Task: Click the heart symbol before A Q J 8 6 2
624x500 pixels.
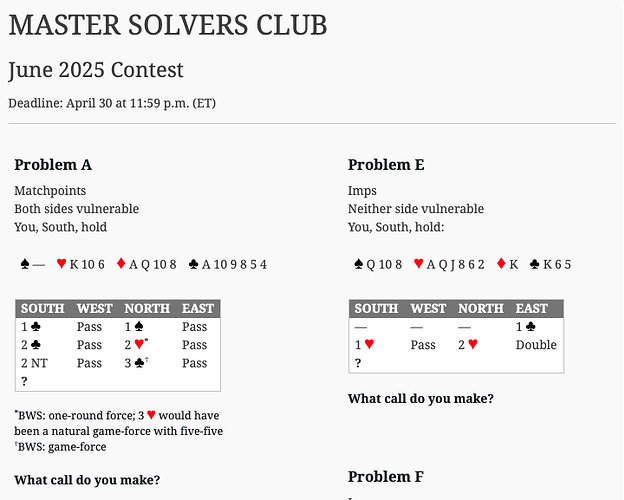Action: click(417, 265)
